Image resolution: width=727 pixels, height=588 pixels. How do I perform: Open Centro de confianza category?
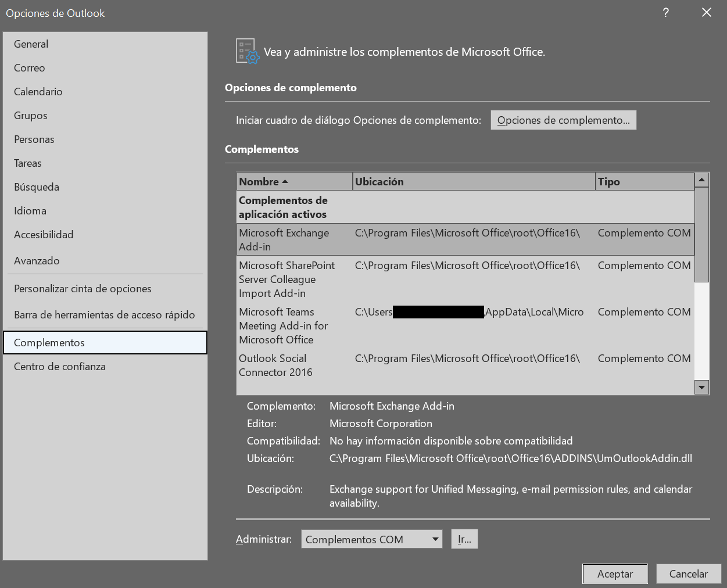(x=105, y=367)
